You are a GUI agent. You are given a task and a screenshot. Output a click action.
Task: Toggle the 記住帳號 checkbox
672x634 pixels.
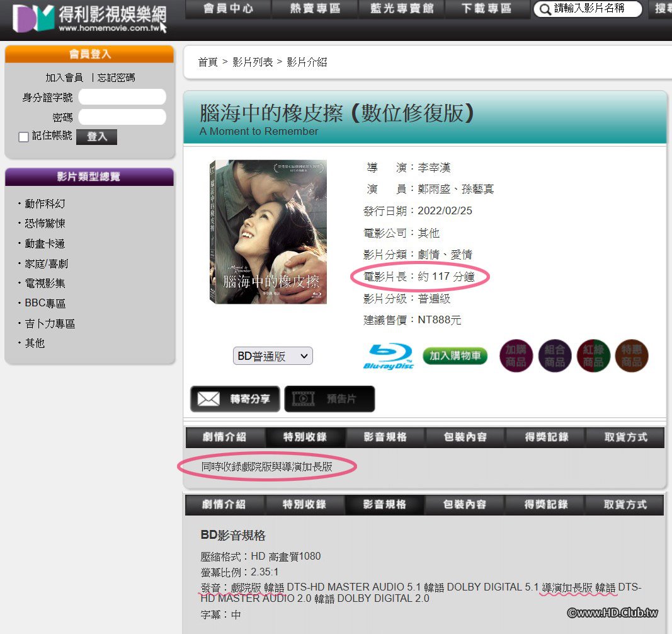coord(23,137)
